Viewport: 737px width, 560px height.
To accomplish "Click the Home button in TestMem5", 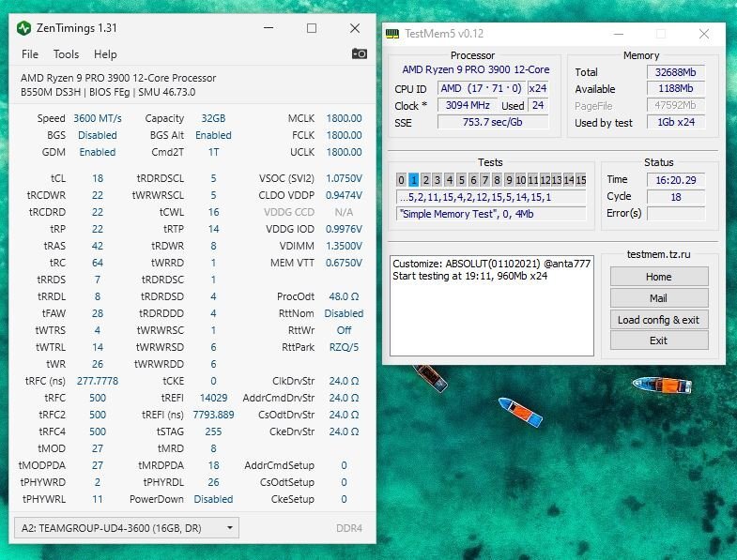I will click(x=659, y=277).
